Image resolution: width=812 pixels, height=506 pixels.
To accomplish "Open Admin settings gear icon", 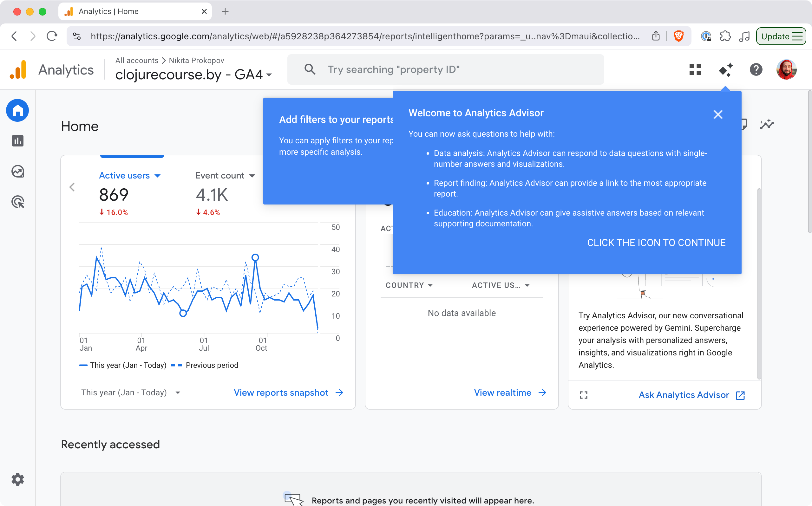I will pyautogui.click(x=17, y=479).
